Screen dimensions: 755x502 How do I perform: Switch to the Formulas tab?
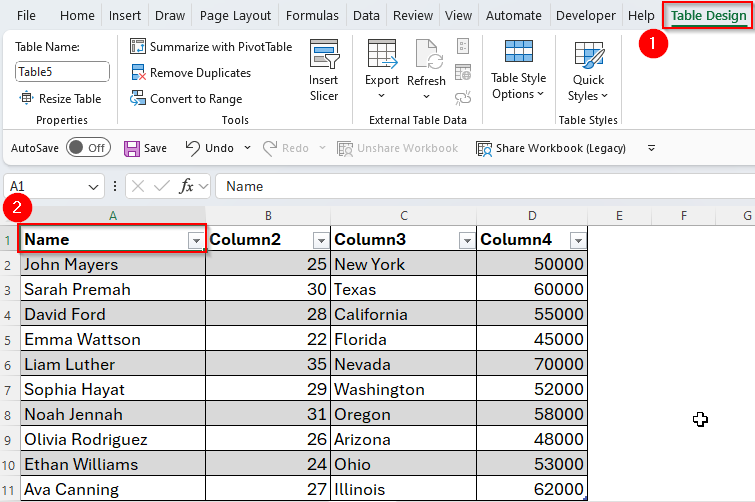[312, 16]
